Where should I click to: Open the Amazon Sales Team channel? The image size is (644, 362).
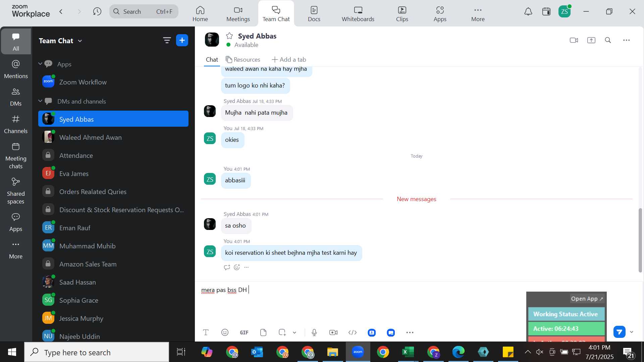113,264
